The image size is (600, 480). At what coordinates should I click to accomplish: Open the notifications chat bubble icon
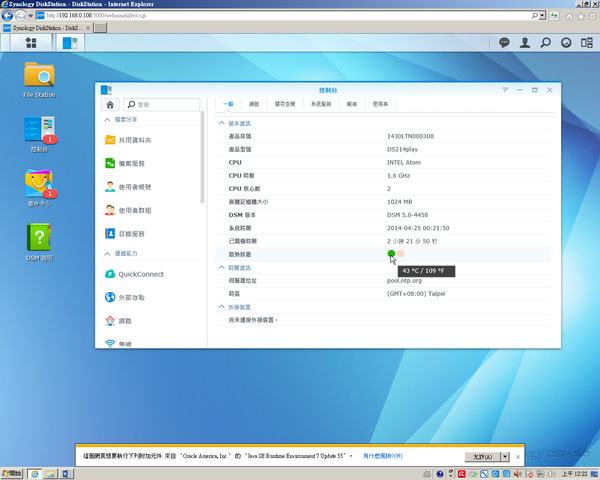click(504, 43)
